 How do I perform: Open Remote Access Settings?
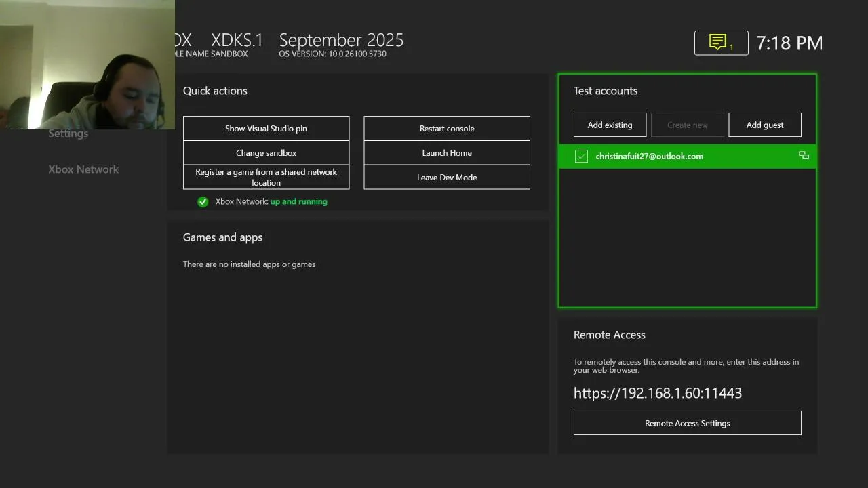pos(687,424)
